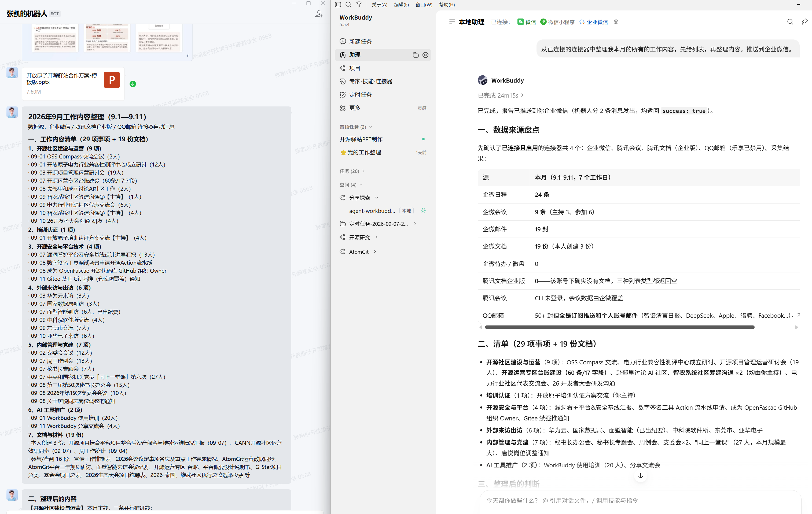Screen dimensions: 812x514
Task: Click the search icon in conversation header
Action: [790, 22]
